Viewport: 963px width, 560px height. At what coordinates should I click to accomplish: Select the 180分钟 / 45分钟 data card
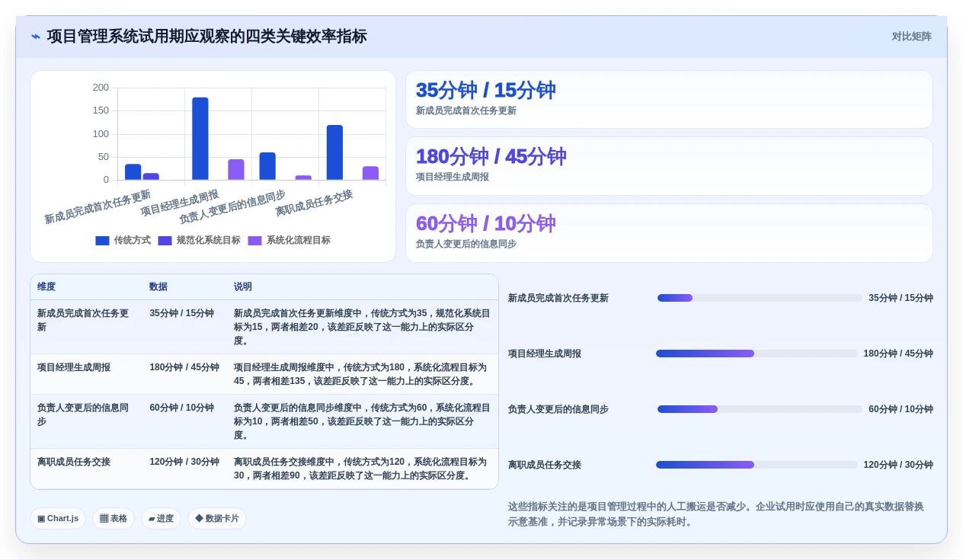click(669, 166)
